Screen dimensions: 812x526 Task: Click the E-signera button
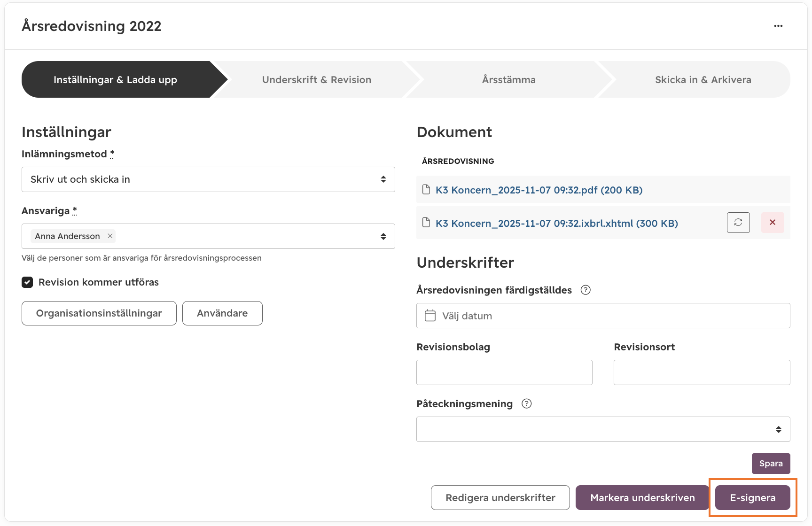[753, 498]
